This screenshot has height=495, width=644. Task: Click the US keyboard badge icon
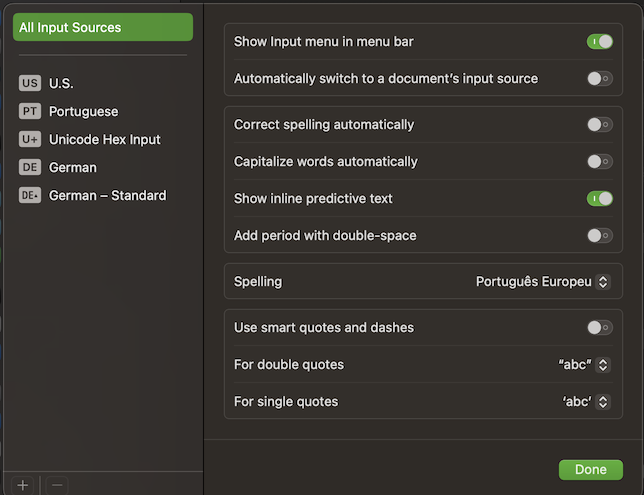click(30, 84)
